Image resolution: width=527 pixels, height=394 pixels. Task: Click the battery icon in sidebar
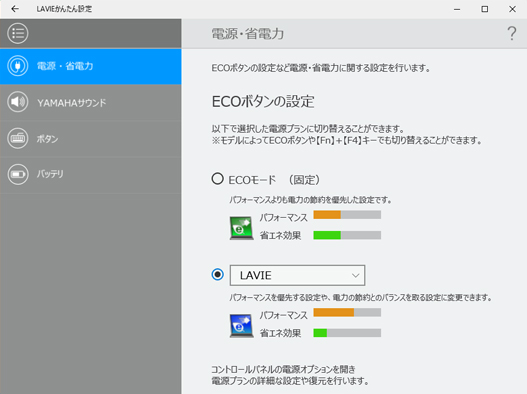click(18, 174)
